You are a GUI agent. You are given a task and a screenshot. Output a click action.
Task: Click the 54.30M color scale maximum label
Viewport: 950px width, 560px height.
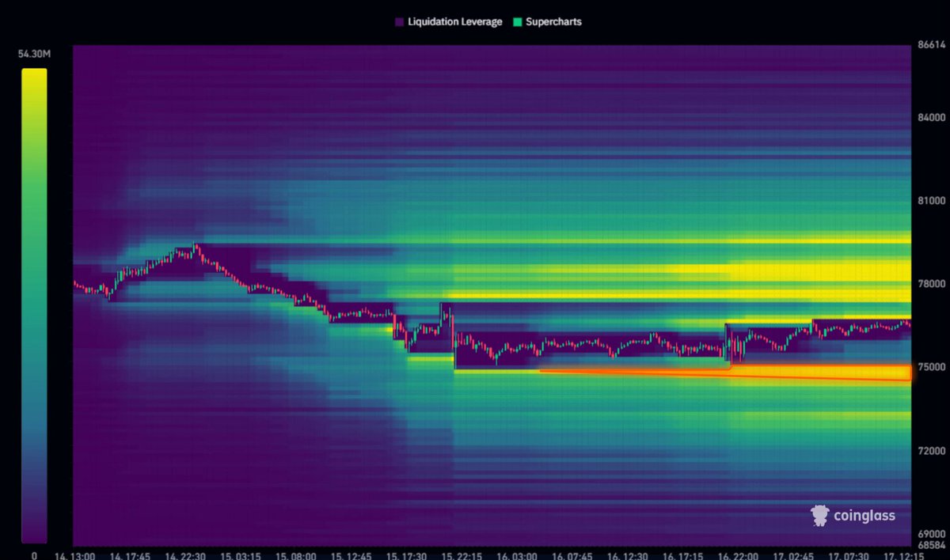pyautogui.click(x=34, y=54)
